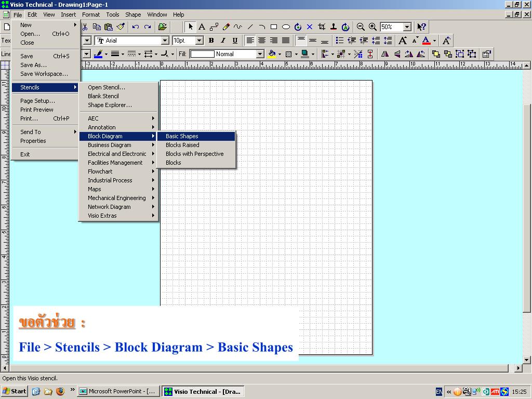Select the Crop tool
This screenshot has height=399, width=532.
pos(322,27)
